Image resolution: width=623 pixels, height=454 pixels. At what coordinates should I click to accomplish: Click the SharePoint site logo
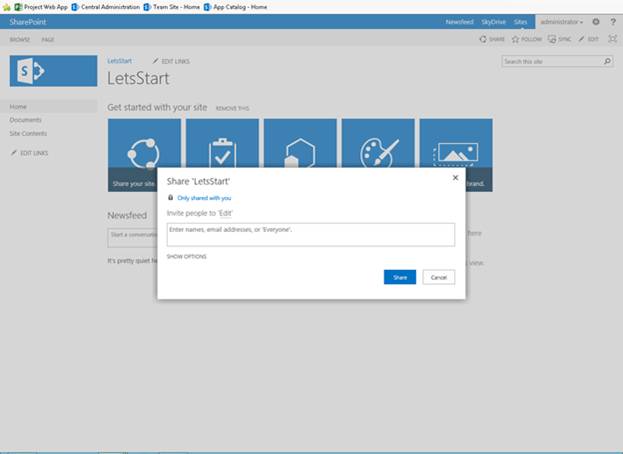[x=54, y=71]
